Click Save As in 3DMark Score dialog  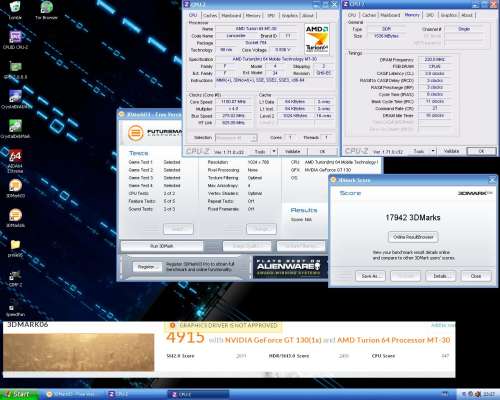tap(369, 276)
